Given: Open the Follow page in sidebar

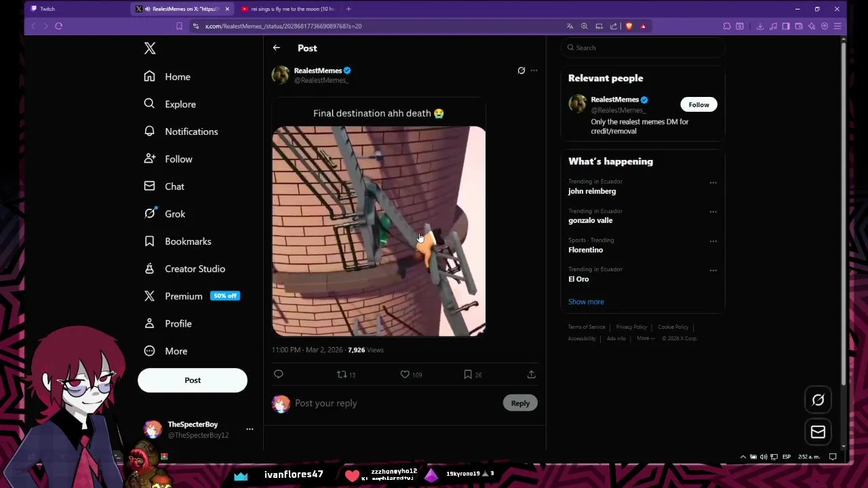Looking at the screenshot, I should coord(168,159).
